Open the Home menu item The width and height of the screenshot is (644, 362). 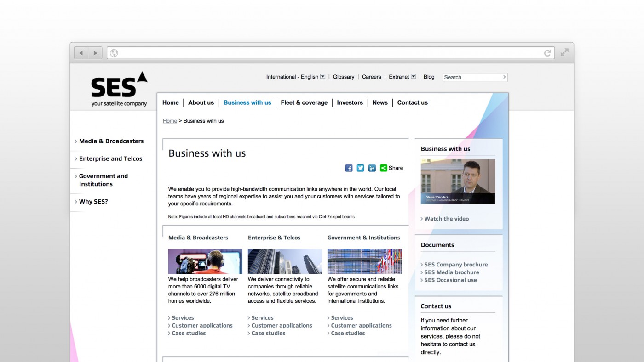(x=170, y=102)
